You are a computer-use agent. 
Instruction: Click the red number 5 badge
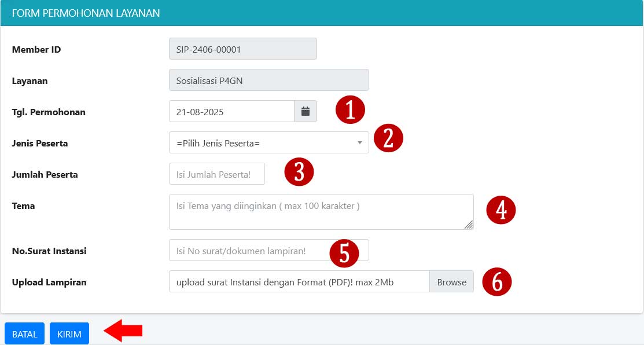tap(344, 253)
